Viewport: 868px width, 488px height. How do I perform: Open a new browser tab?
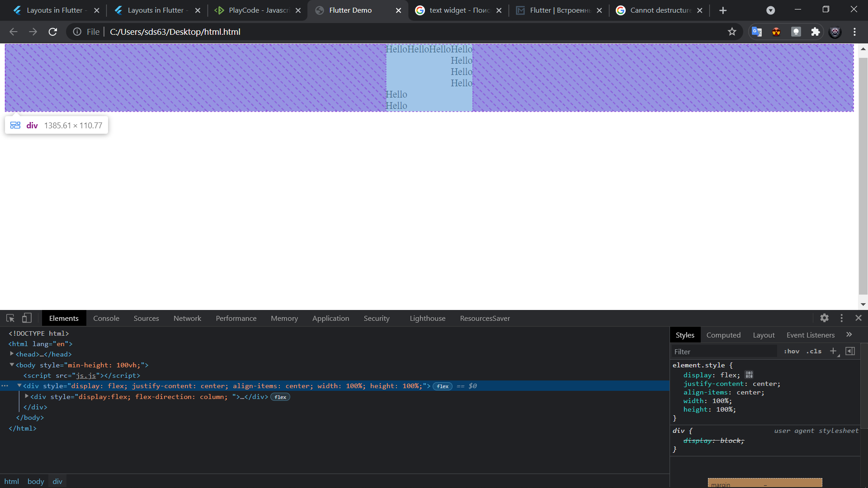click(723, 10)
